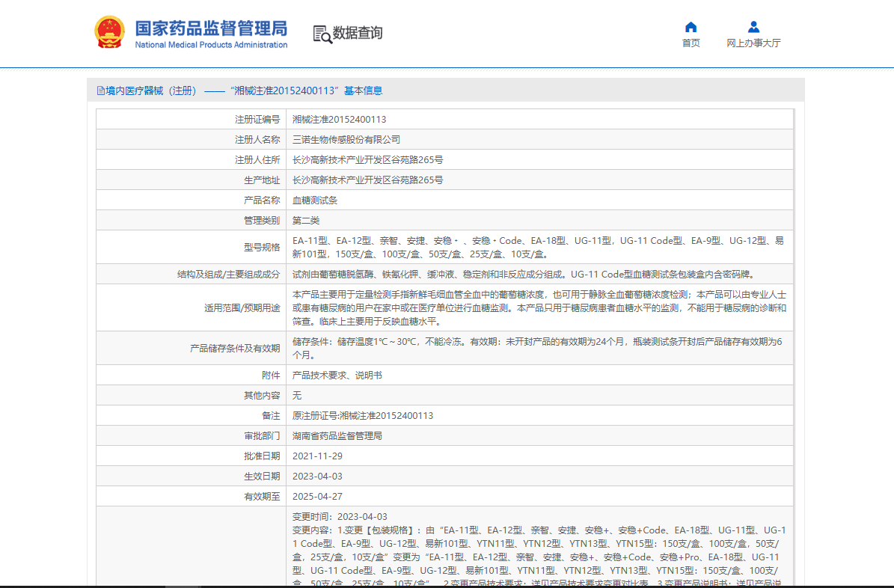Select the 产品储存条件及有效期 label
Screen dimensions: 894x588
tap(235, 349)
